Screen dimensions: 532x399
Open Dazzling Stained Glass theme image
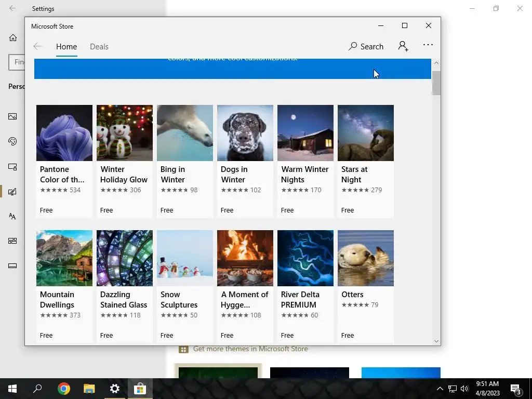(x=125, y=258)
